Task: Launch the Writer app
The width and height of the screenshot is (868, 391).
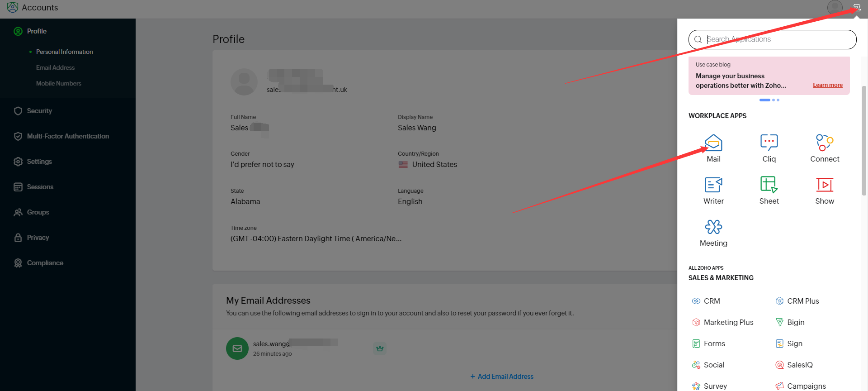Action: click(713, 191)
